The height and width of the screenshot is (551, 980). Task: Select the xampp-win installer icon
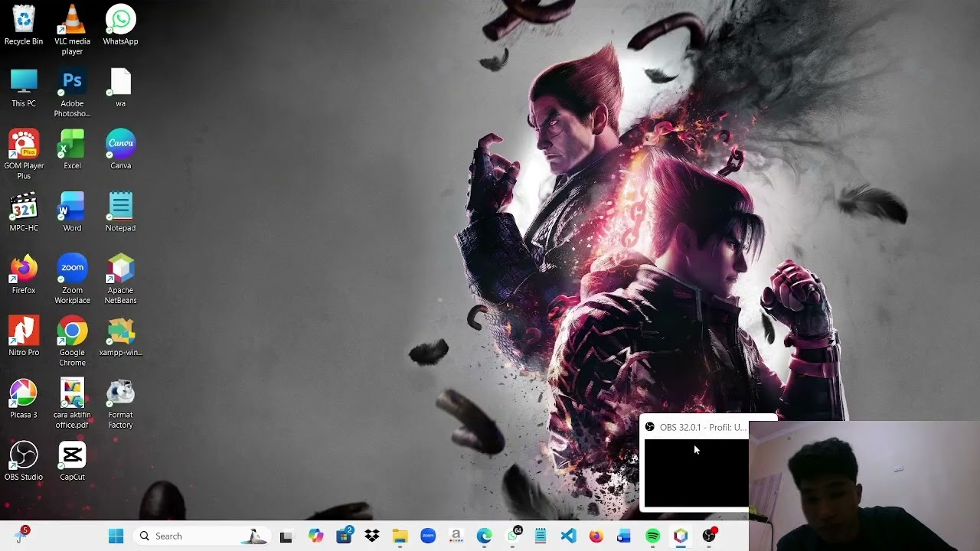pos(120,337)
